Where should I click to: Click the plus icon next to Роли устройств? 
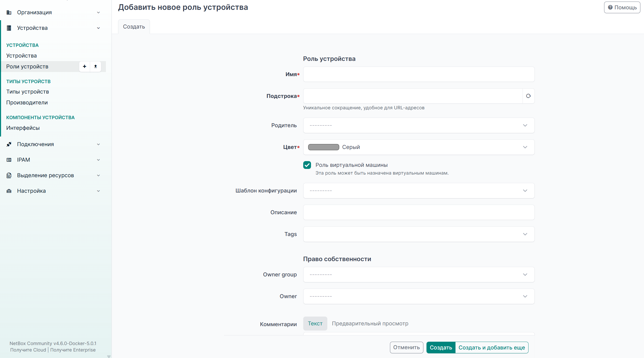click(x=84, y=67)
